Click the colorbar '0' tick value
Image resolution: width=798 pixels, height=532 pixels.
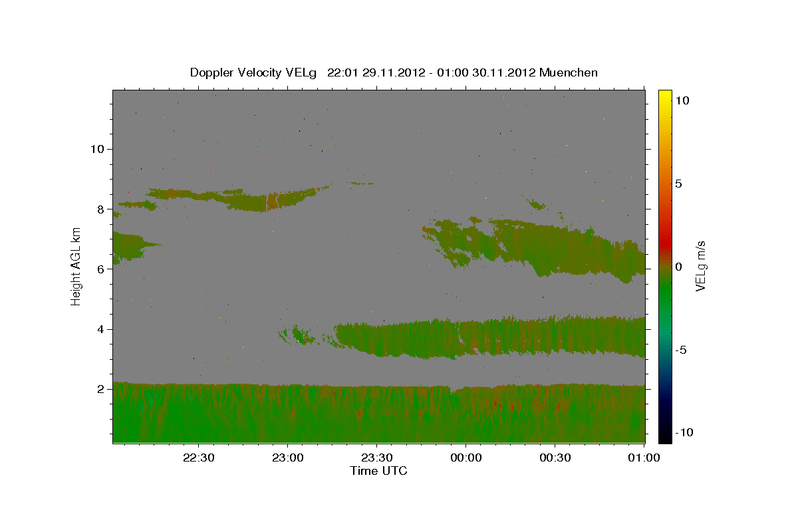pyautogui.click(x=678, y=267)
